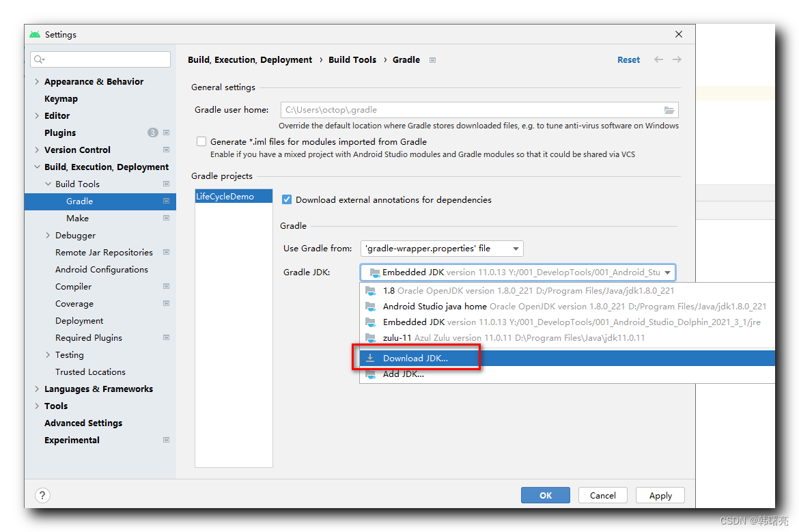
Task: Expand the Languages & Frameworks node
Action: tap(36, 389)
